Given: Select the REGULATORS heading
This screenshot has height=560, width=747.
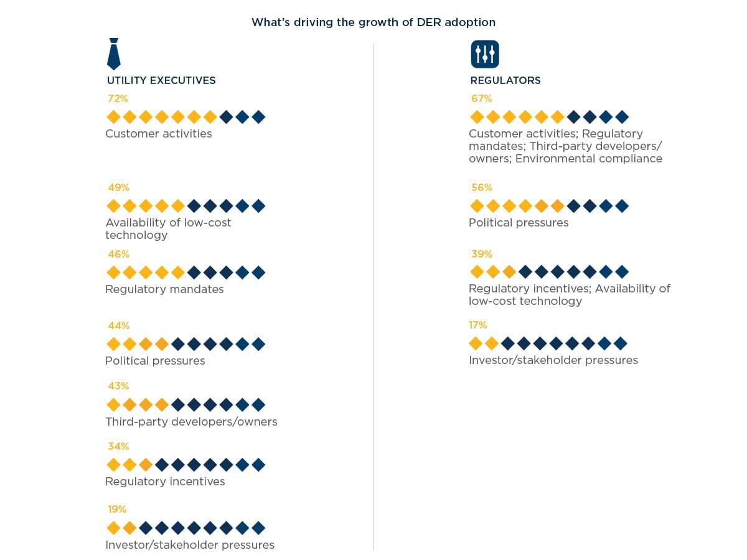Looking at the screenshot, I should point(505,80).
